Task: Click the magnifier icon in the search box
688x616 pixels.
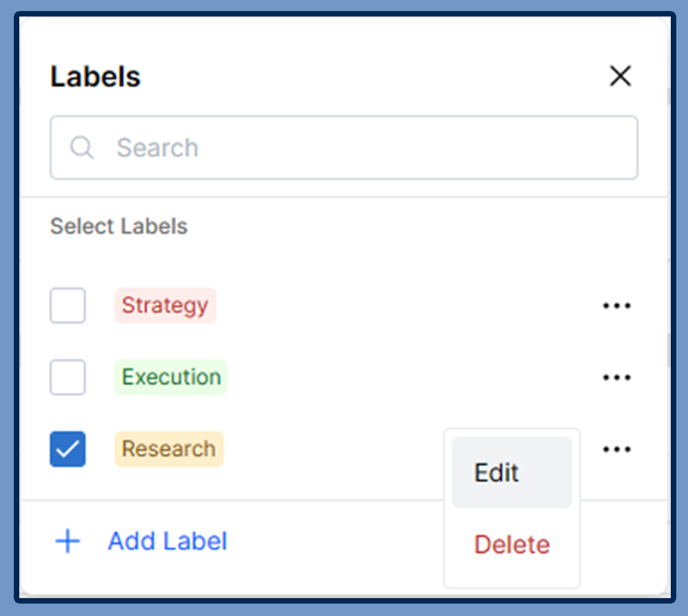Action: 82,147
